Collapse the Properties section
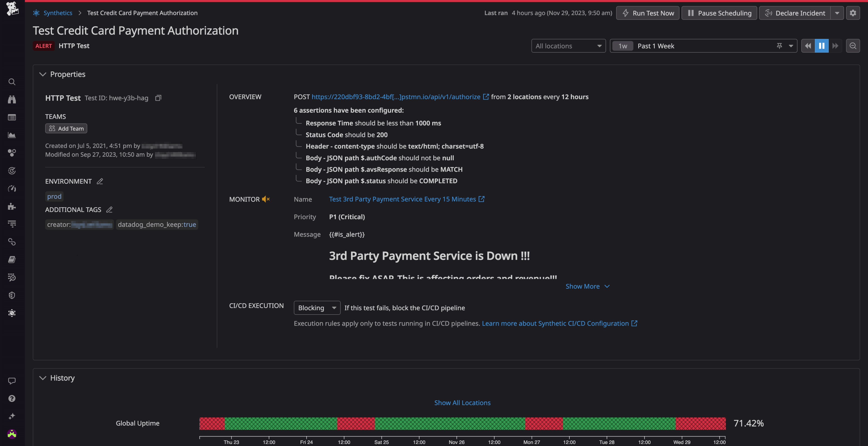This screenshot has height=446, width=868. tap(42, 74)
